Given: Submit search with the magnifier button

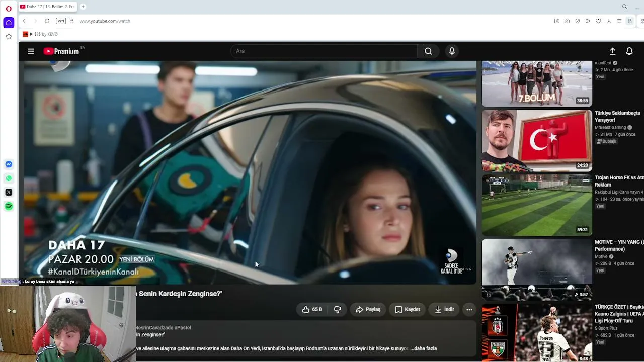Looking at the screenshot, I should pyautogui.click(x=428, y=51).
